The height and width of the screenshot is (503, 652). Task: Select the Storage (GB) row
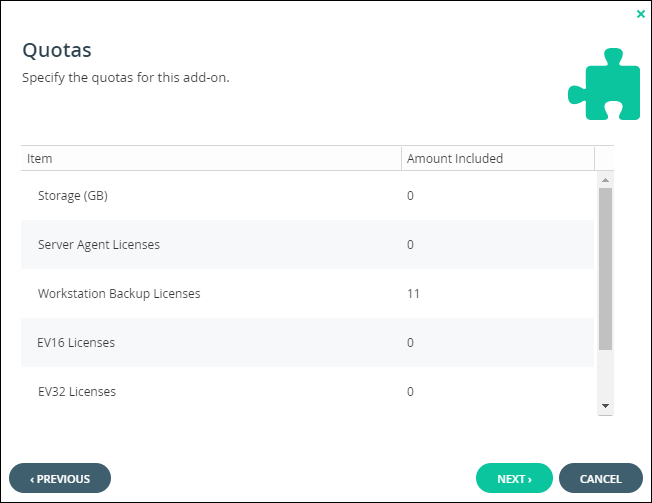tap(307, 195)
